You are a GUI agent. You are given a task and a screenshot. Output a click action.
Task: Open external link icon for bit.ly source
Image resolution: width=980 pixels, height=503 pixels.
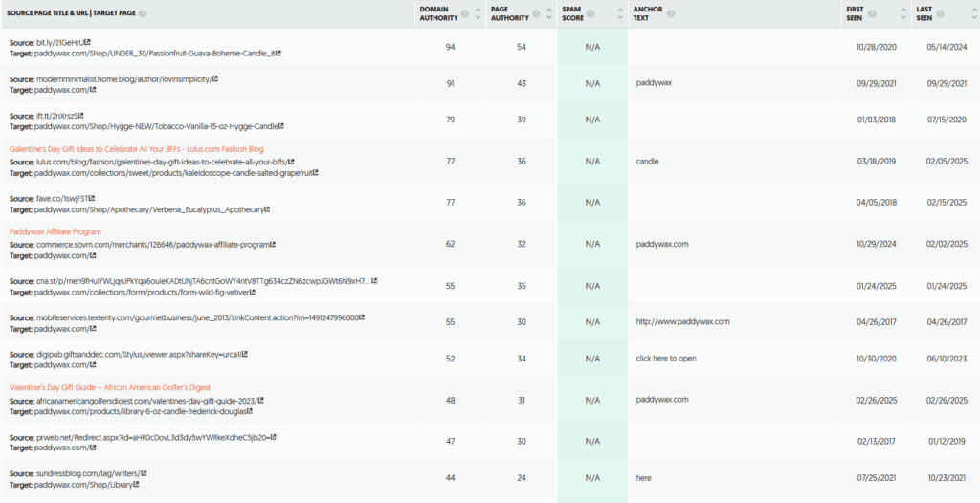[87, 42]
